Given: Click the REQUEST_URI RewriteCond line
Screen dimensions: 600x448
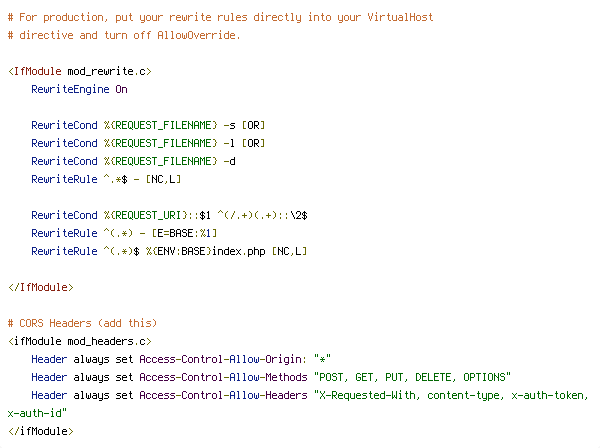Looking at the screenshot, I should (169, 215).
